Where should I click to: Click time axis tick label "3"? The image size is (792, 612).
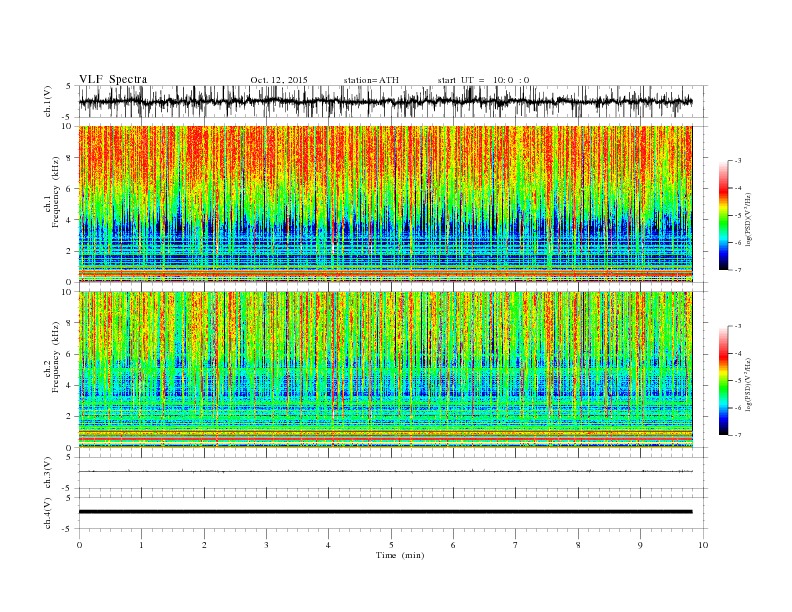tap(266, 545)
